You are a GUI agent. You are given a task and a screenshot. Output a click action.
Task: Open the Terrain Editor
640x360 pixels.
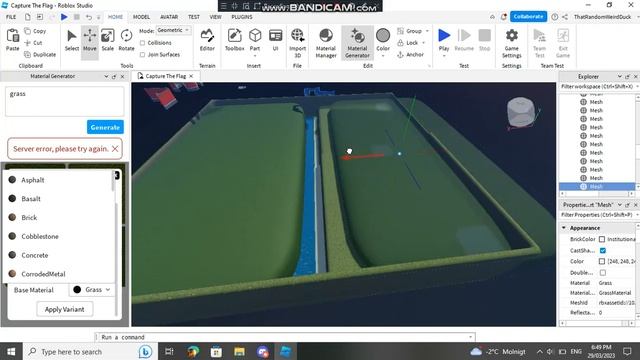pos(207,41)
